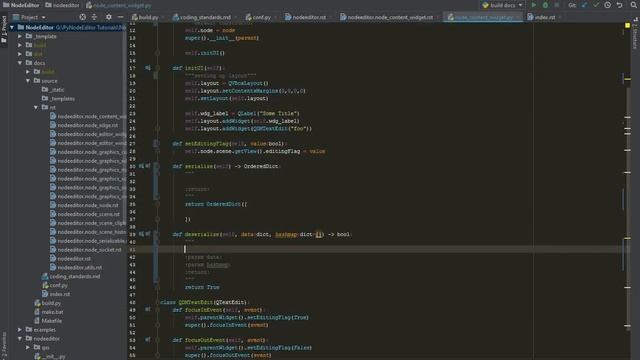
Task: Click the Git update project arrow icon
Action: click(x=584, y=5)
